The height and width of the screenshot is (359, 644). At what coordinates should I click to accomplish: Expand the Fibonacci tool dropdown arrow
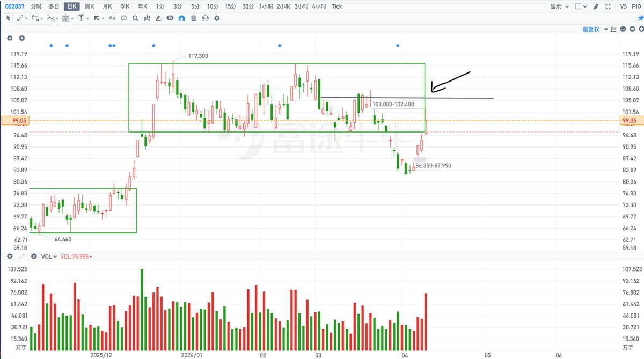click(72, 19)
